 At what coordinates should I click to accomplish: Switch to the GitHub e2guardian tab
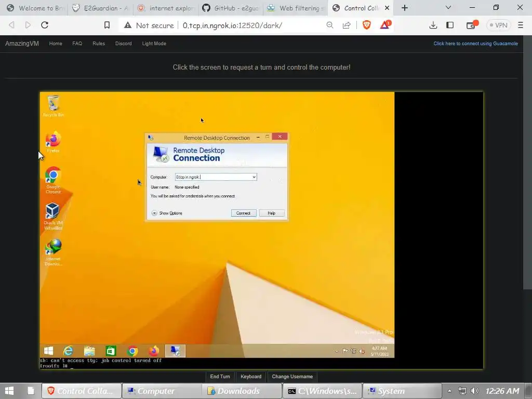(x=231, y=8)
